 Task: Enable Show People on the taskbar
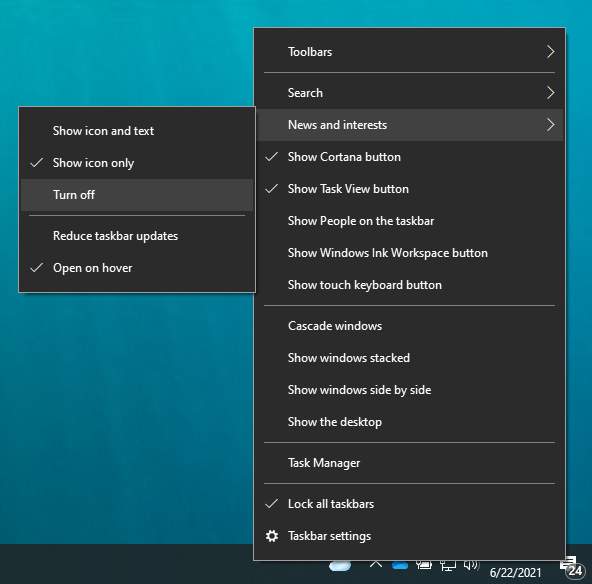pos(410,221)
